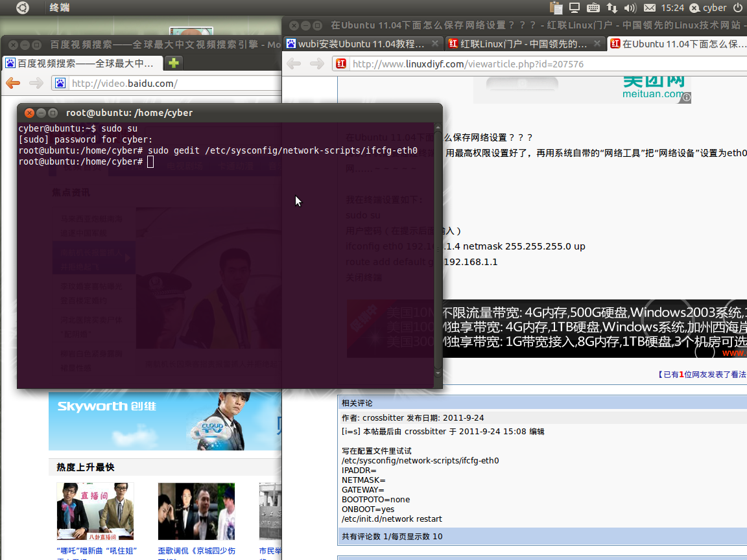Open the “哪吒”唱新曲 “吼住姐” link
The width and height of the screenshot is (747, 560).
point(97,551)
